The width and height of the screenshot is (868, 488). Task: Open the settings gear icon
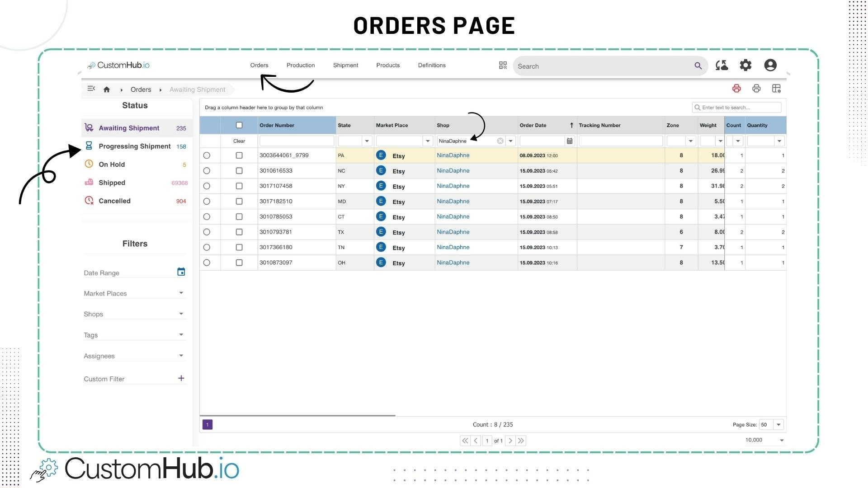745,65
